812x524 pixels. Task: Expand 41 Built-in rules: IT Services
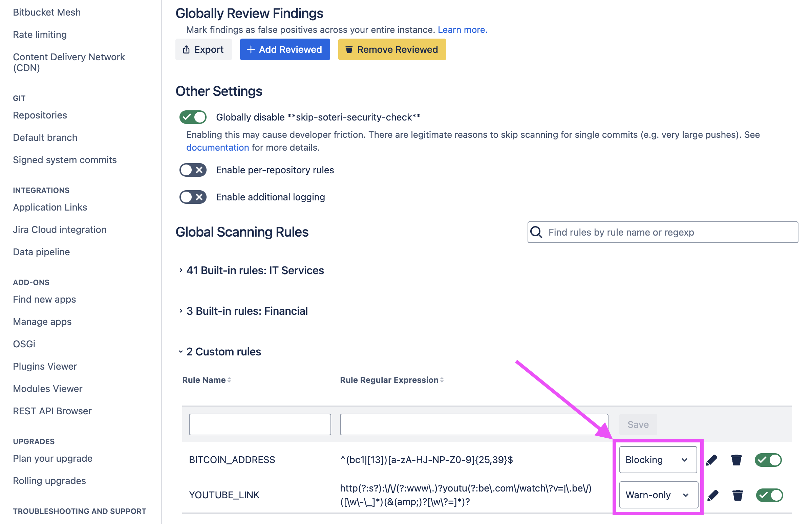tap(255, 270)
